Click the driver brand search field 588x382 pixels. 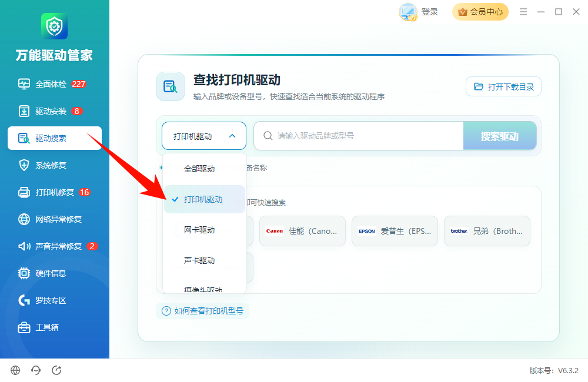pyautogui.click(x=359, y=136)
